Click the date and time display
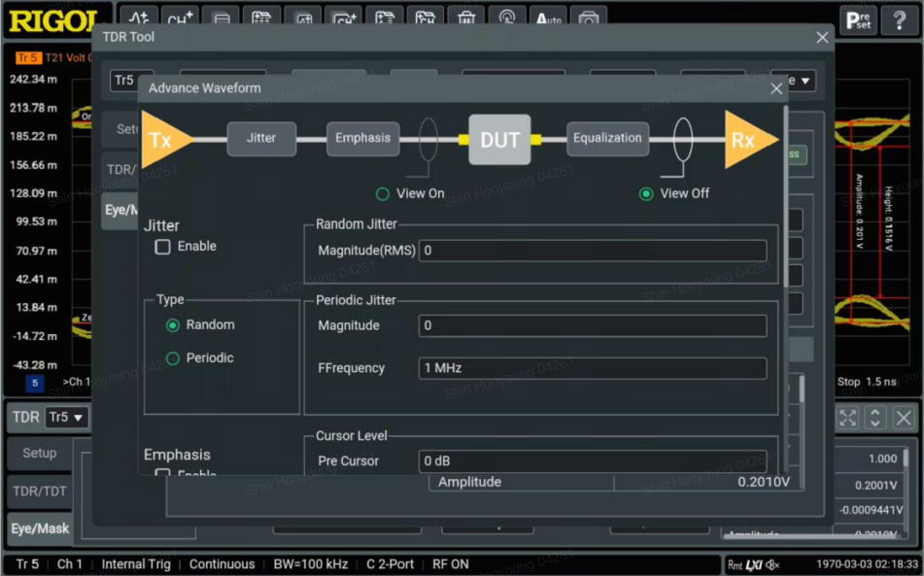Image resolution: width=924 pixels, height=576 pixels. 868,564
